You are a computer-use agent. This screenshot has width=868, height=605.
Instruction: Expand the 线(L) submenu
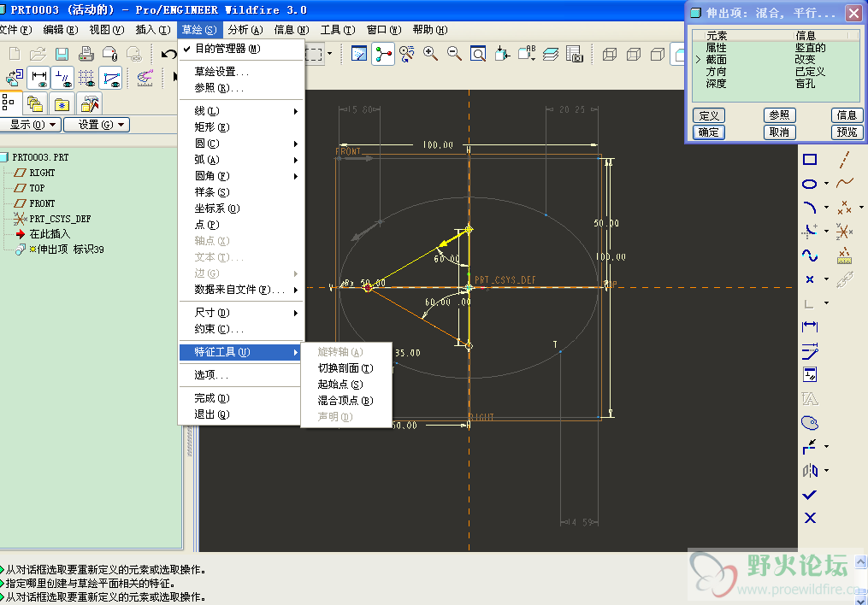241,111
